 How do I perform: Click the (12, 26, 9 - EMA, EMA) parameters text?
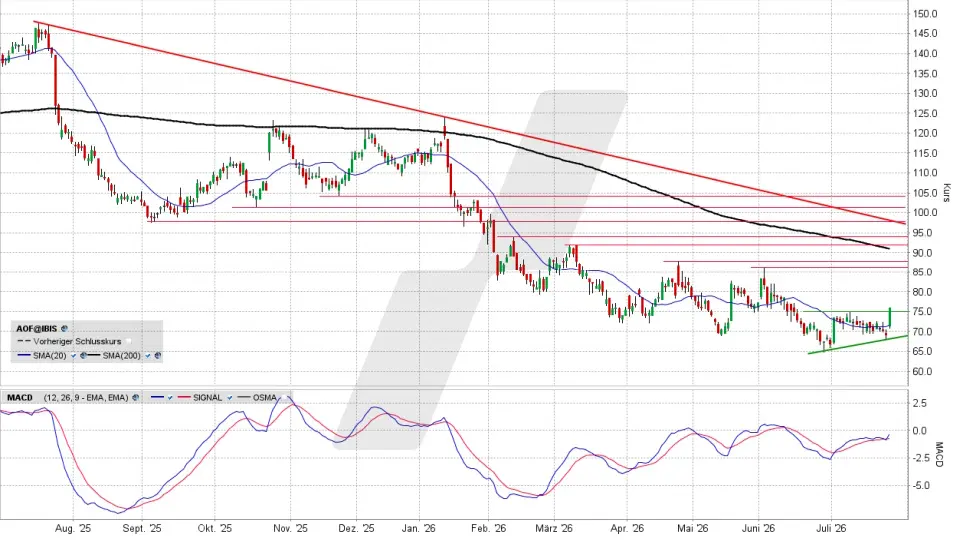tap(86, 397)
